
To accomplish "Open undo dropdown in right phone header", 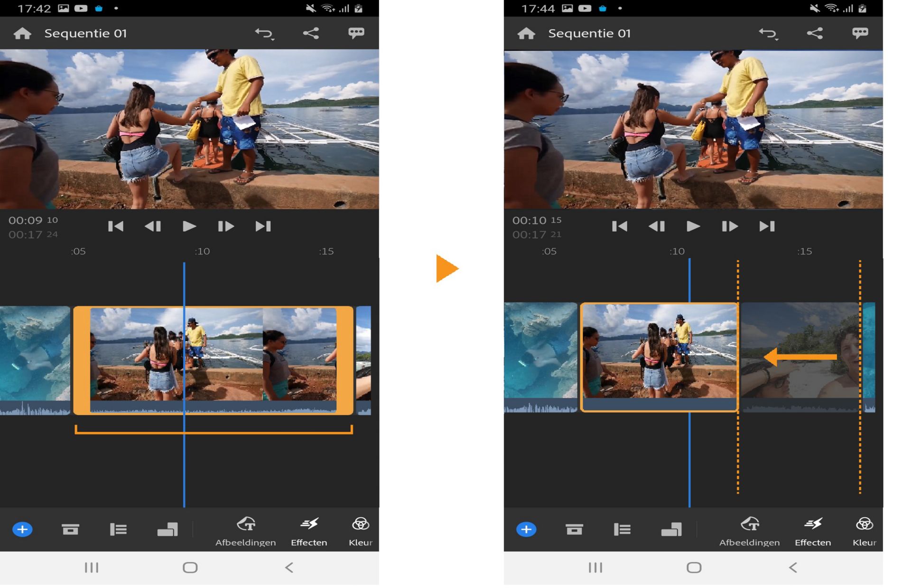I will (768, 33).
